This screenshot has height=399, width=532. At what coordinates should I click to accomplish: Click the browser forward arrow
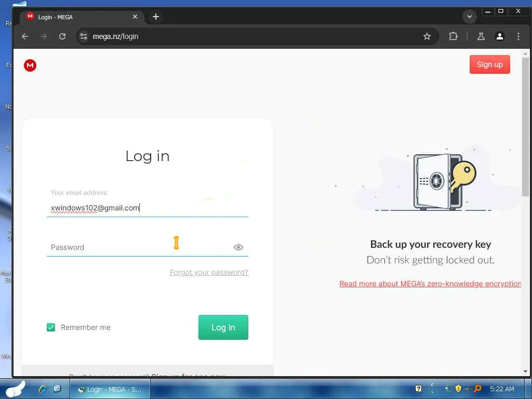[x=44, y=36]
